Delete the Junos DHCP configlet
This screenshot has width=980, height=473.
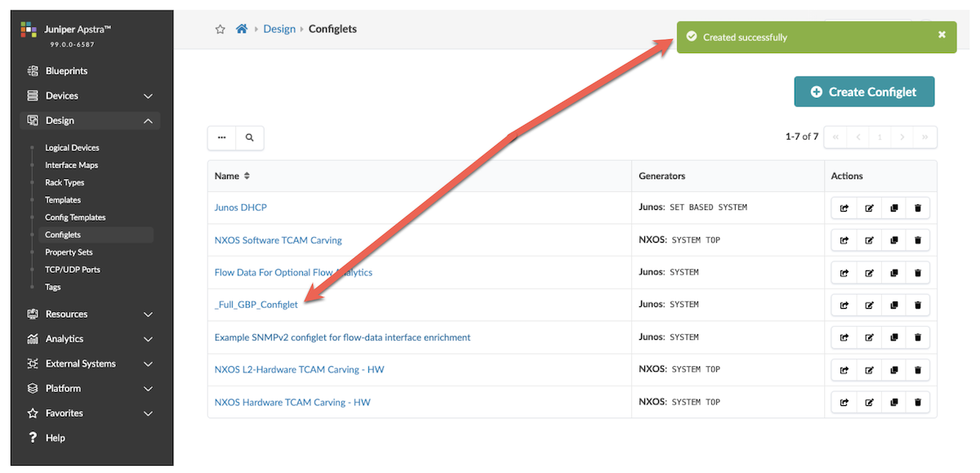coord(918,208)
